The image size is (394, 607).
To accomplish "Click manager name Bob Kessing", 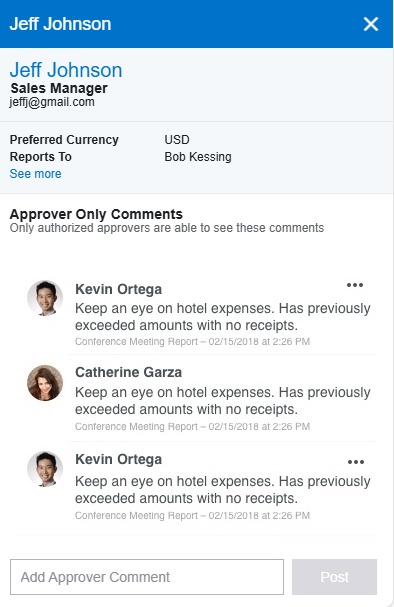I will 198,157.
